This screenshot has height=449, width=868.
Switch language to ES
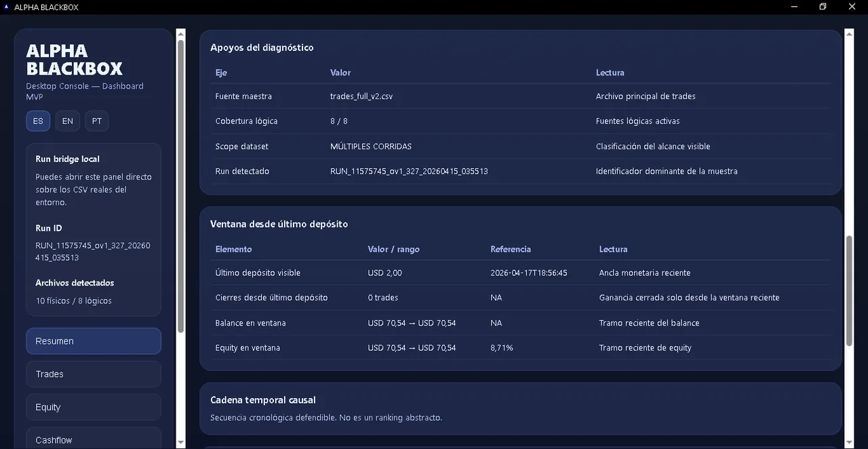tap(38, 121)
